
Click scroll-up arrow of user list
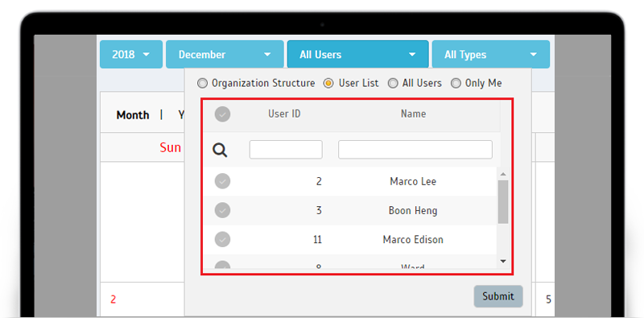(503, 174)
